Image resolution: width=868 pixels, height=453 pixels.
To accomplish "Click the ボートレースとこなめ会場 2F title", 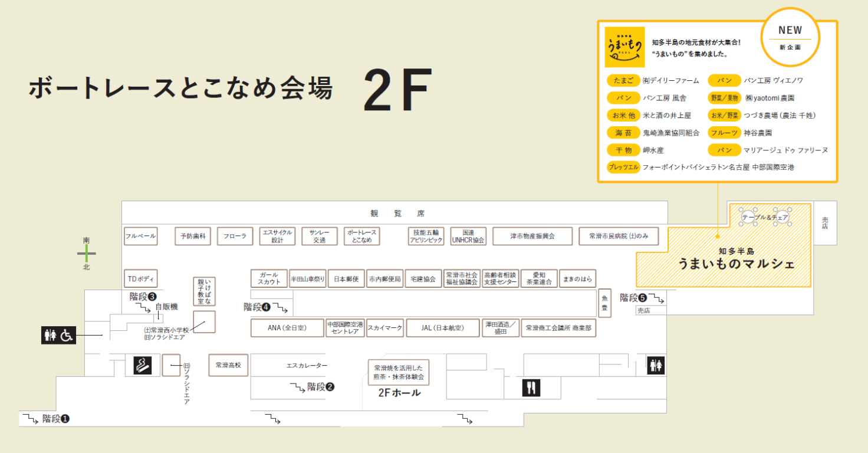I will click(231, 89).
